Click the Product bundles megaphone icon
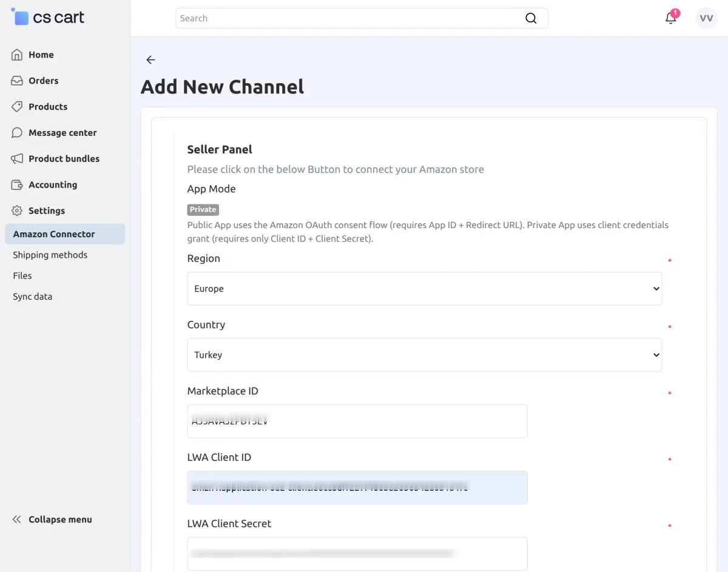 17,159
